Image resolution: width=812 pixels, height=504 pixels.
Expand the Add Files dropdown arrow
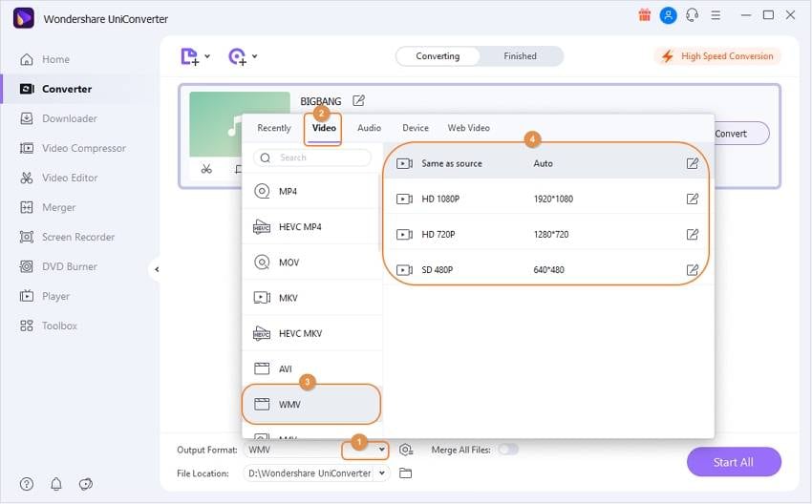[207, 56]
